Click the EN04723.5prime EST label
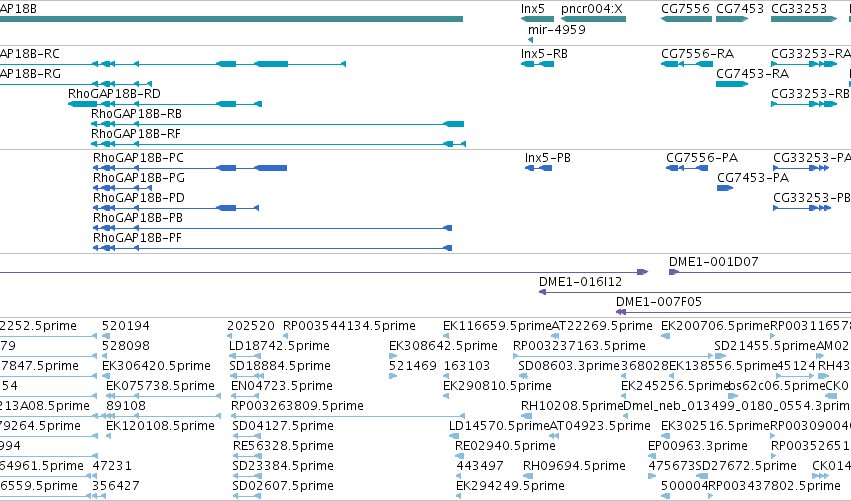The width and height of the screenshot is (851, 501). 282,386
